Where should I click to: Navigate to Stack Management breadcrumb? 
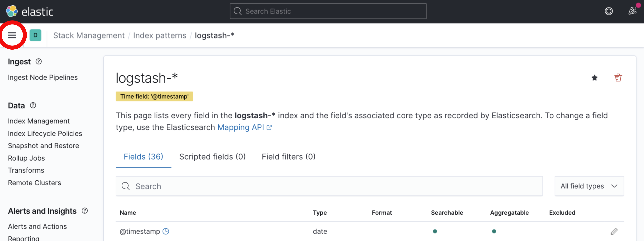pos(89,35)
